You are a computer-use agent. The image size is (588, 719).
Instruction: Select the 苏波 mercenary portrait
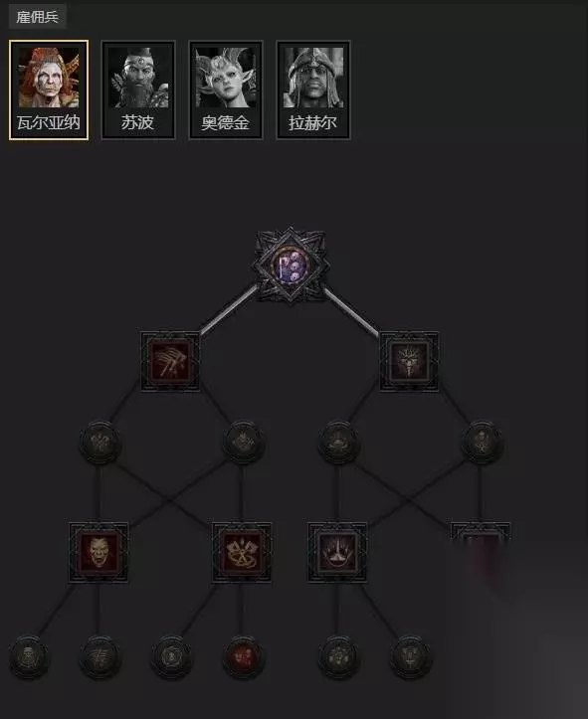click(138, 90)
